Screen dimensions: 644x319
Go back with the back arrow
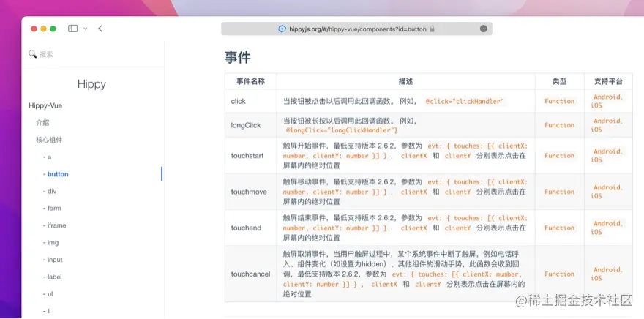pos(100,29)
